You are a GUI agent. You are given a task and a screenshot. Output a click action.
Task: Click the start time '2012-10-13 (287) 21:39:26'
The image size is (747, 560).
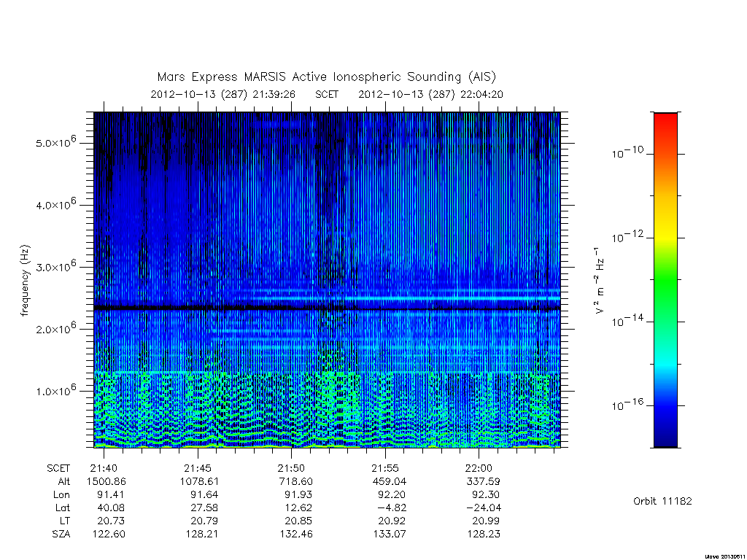[x=223, y=94]
